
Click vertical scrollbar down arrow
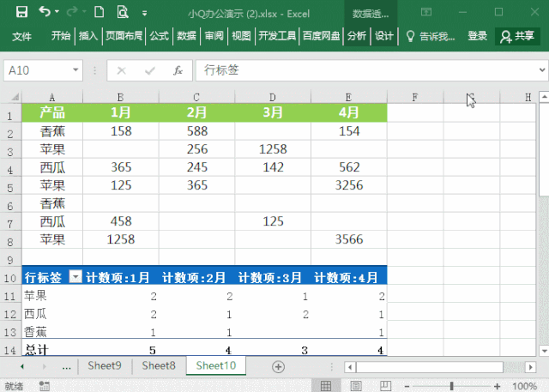click(x=544, y=350)
